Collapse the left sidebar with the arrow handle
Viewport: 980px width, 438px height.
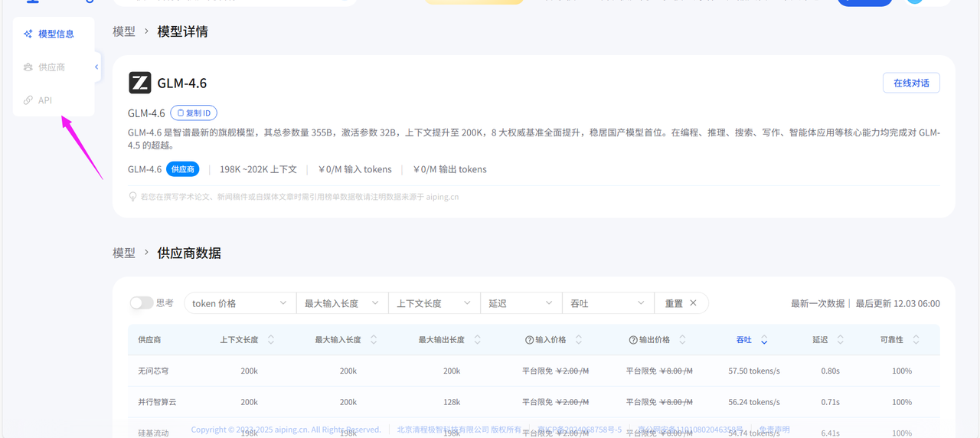point(96,67)
